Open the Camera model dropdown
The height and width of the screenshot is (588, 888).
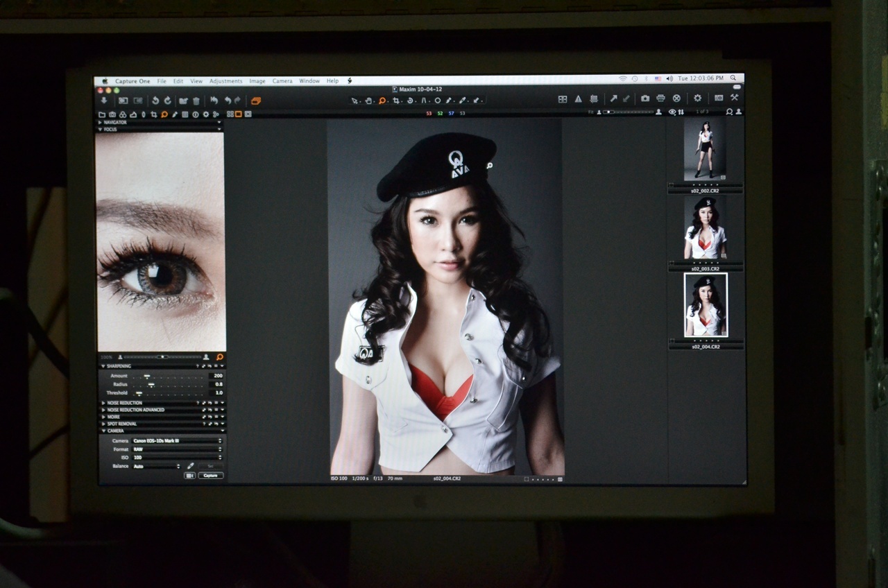177,440
